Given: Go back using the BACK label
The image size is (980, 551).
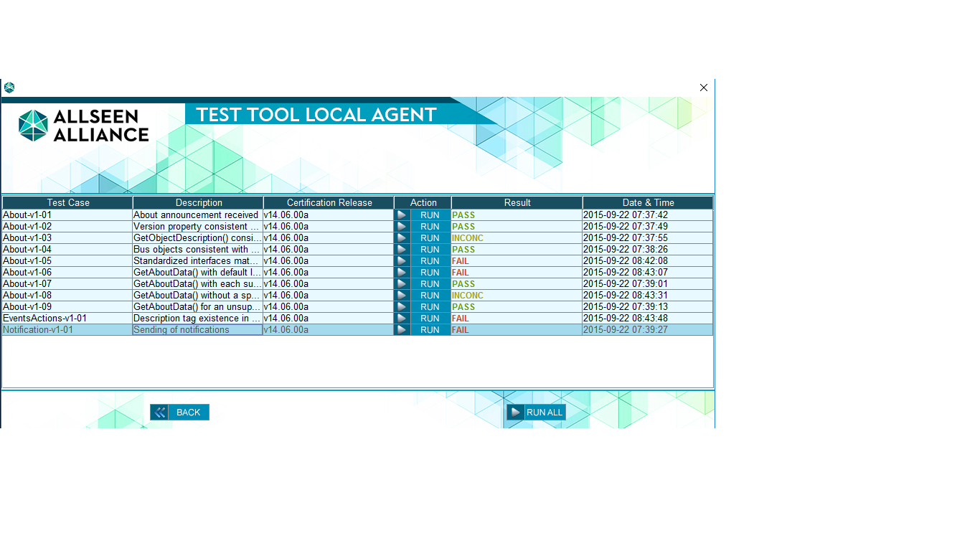Looking at the screenshot, I should pos(189,413).
